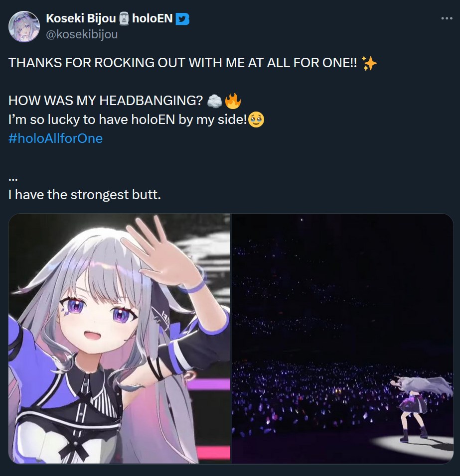The height and width of the screenshot is (476, 460).
Task: Click the THANKS FOR ROCKING OUT text line
Action: (x=182, y=63)
